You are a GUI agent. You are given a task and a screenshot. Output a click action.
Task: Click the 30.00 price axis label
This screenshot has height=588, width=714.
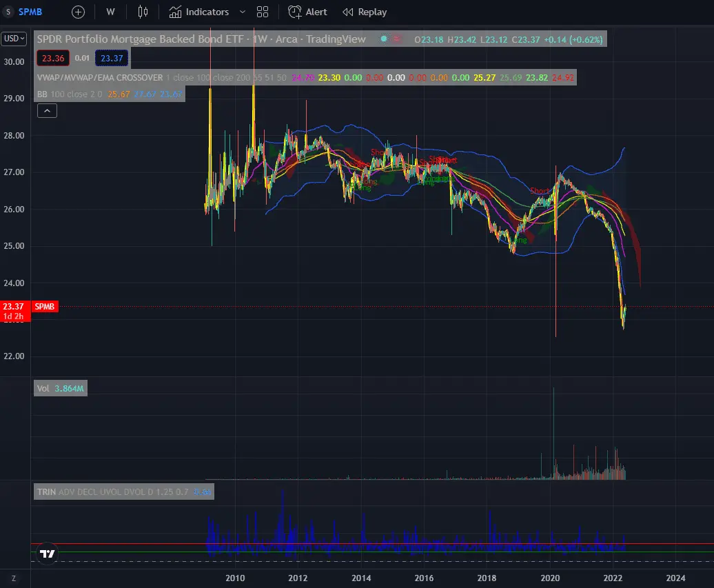coord(14,62)
